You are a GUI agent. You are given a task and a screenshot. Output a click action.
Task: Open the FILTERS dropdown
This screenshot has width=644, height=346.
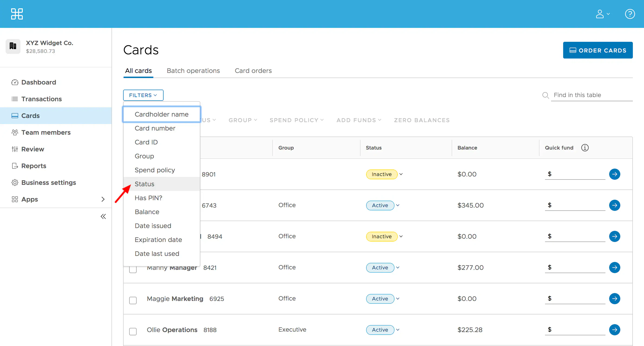click(x=143, y=95)
